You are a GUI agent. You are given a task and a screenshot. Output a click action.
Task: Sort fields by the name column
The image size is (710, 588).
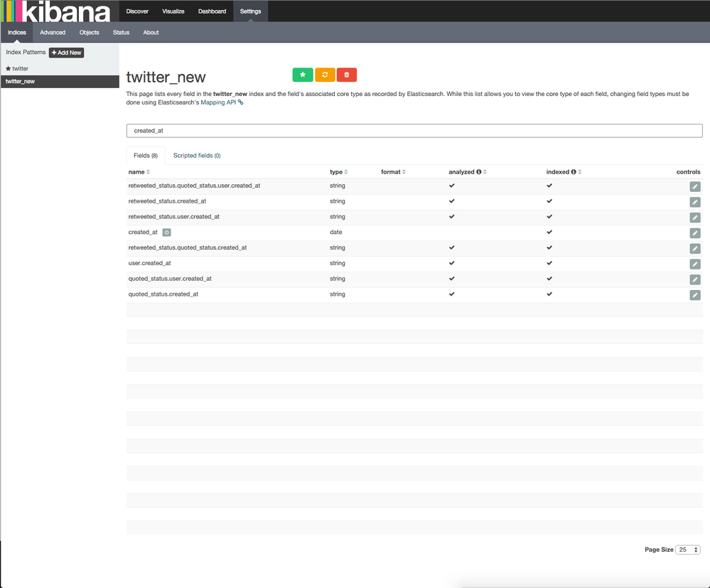pyautogui.click(x=136, y=171)
